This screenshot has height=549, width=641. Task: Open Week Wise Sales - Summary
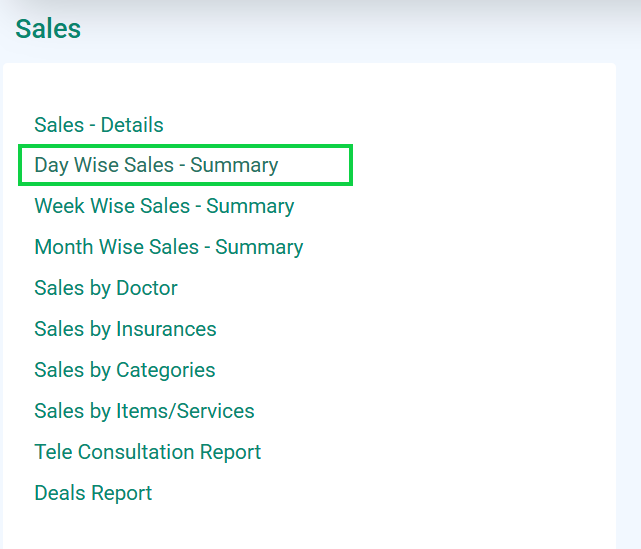pyautogui.click(x=164, y=206)
